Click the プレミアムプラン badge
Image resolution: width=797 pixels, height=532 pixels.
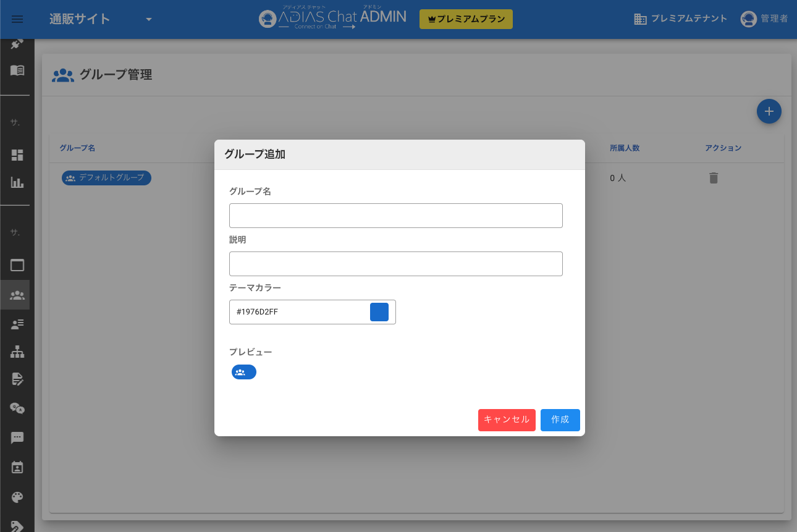466,19
